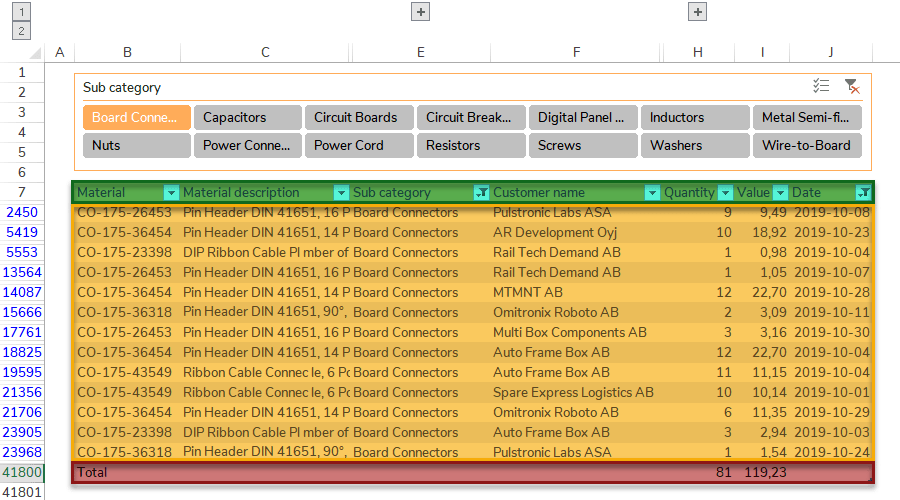Open Sub category column filter button

[x=481, y=192]
